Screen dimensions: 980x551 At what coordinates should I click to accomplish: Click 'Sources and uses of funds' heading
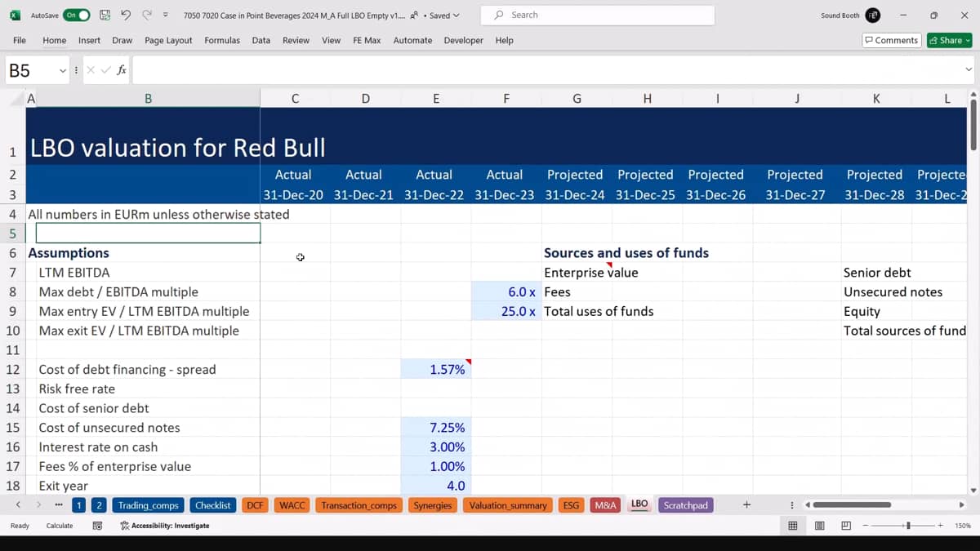(626, 253)
